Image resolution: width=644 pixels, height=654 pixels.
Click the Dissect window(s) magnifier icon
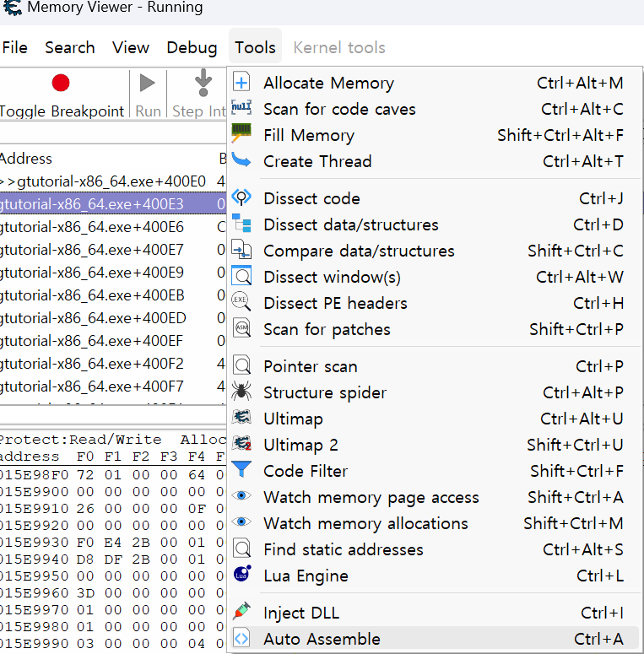pos(241,275)
